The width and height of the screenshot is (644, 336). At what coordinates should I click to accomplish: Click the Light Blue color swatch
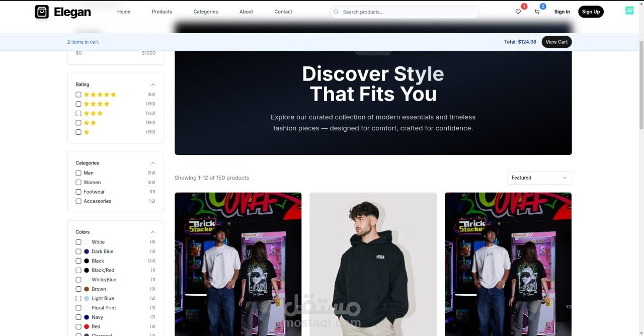tap(87, 298)
